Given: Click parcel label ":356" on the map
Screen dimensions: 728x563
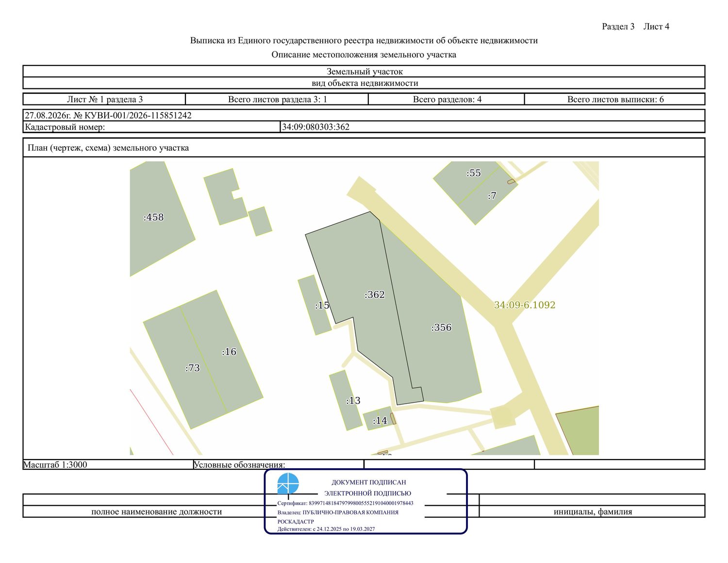Looking at the screenshot, I should 441,327.
